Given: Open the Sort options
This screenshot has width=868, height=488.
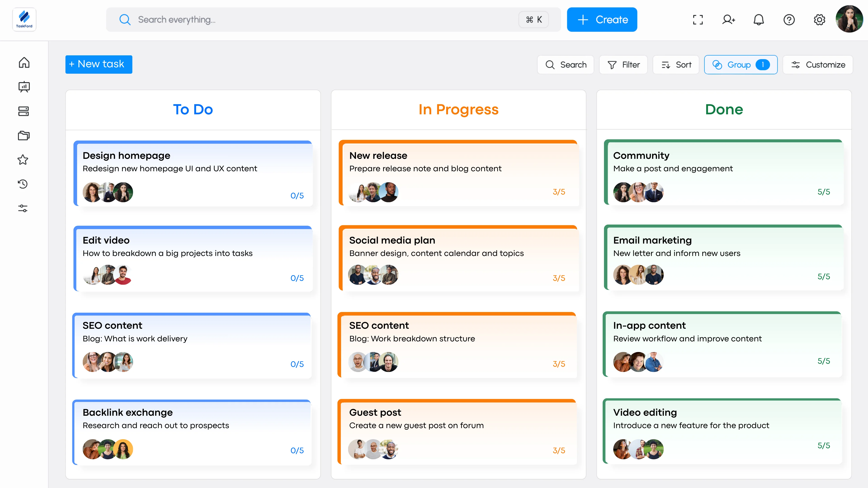Looking at the screenshot, I should pos(676,65).
